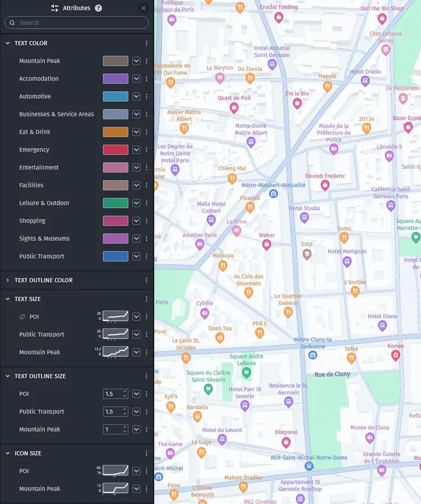This screenshot has width=421, height=504.
Task: Open the dropdown for POI text size
Action: (136, 316)
